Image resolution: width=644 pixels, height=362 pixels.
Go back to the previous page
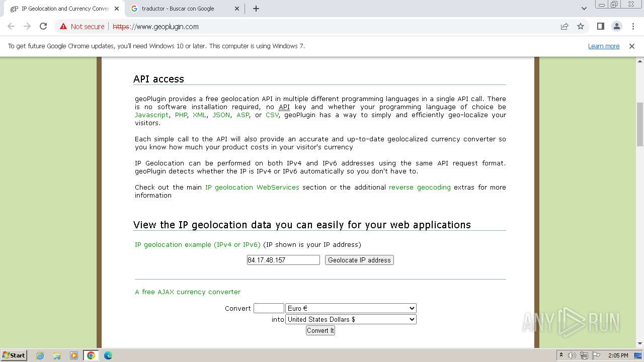11,27
